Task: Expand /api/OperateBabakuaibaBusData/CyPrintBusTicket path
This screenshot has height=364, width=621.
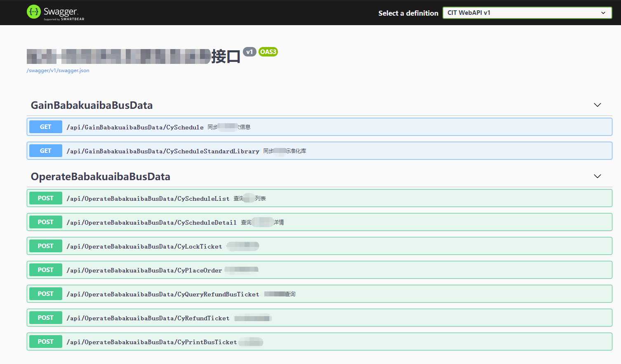Action: (x=152, y=342)
